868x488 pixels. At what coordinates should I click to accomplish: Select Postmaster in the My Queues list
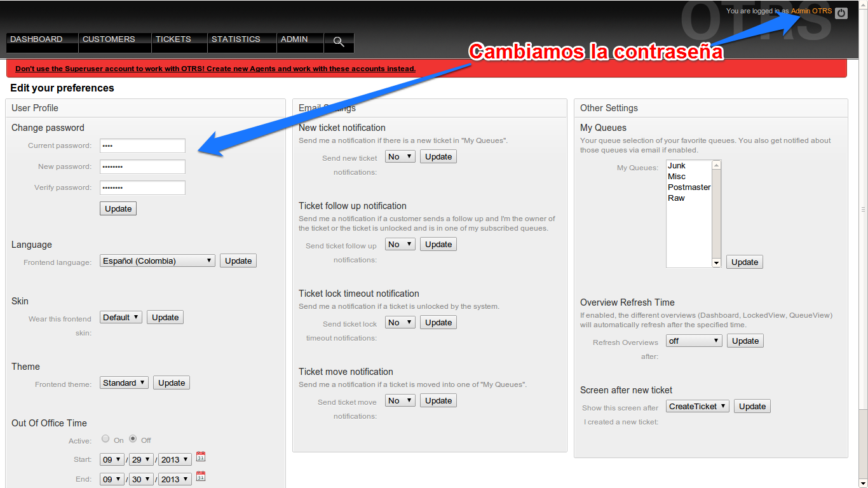pos(689,187)
